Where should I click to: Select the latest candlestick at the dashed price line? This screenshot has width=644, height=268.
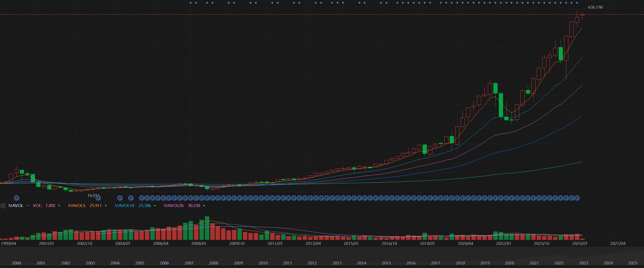coord(582,15)
